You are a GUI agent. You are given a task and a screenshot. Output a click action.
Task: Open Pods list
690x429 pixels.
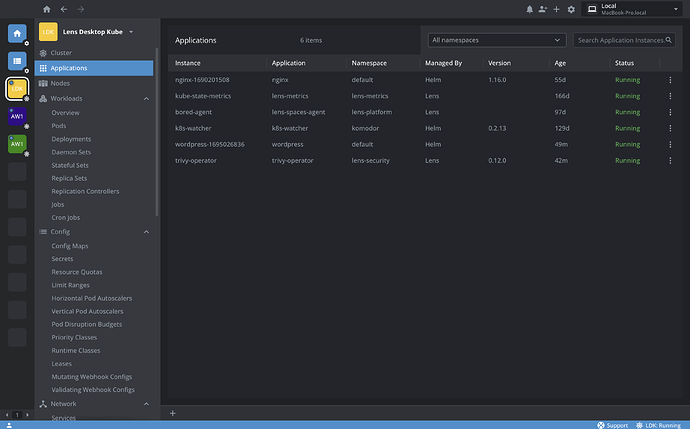(x=59, y=126)
